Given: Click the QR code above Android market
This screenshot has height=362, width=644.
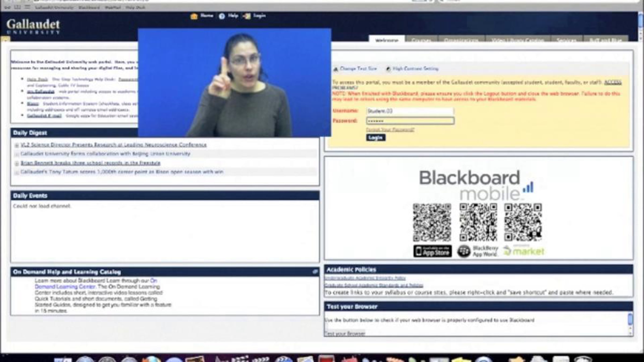Looking at the screenshot, I should point(523,222).
